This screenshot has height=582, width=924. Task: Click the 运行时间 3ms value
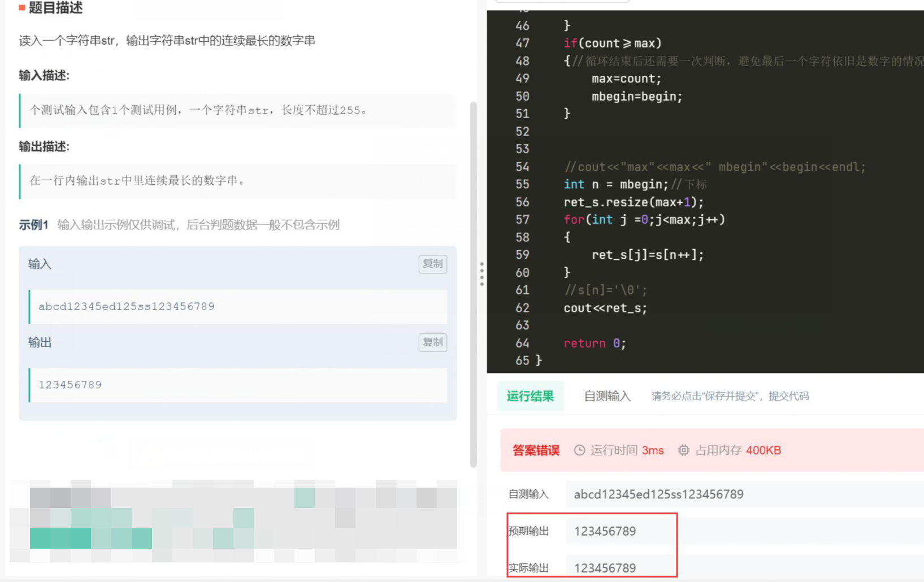653,450
